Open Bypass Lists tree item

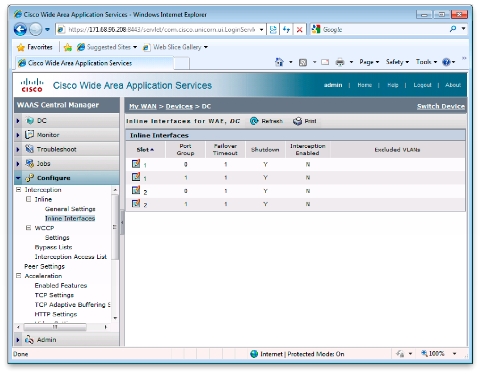click(x=53, y=247)
